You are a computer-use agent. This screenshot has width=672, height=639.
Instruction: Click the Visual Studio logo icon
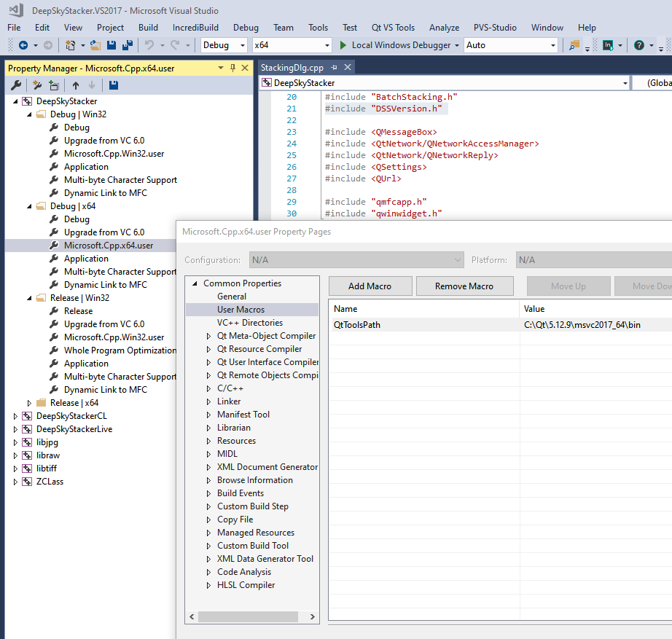click(x=16, y=10)
